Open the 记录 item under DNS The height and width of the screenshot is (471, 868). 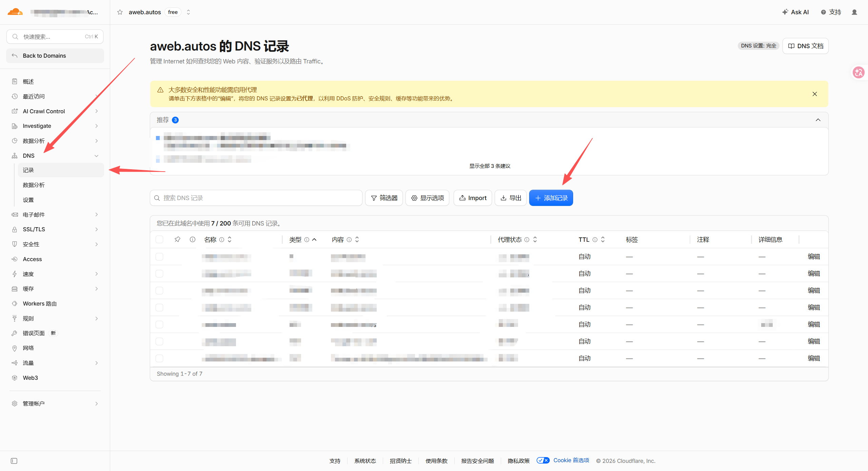click(61, 170)
